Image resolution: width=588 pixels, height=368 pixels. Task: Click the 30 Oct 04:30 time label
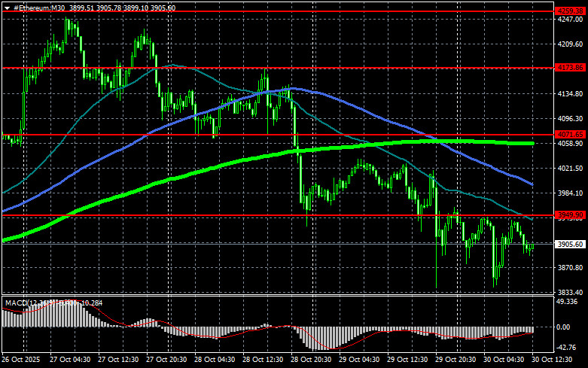tap(504, 360)
